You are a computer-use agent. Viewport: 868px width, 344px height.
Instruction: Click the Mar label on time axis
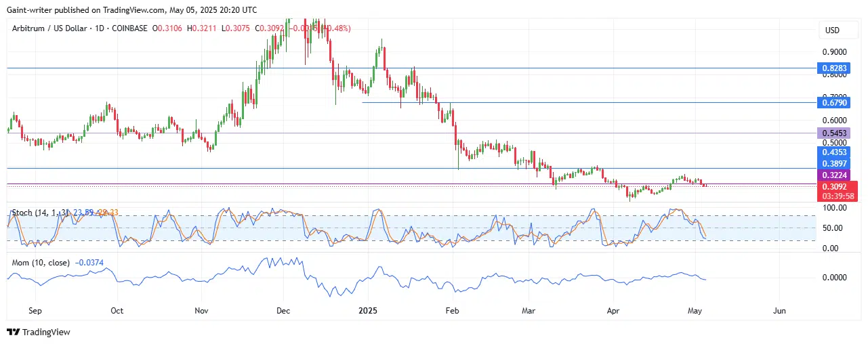(529, 311)
